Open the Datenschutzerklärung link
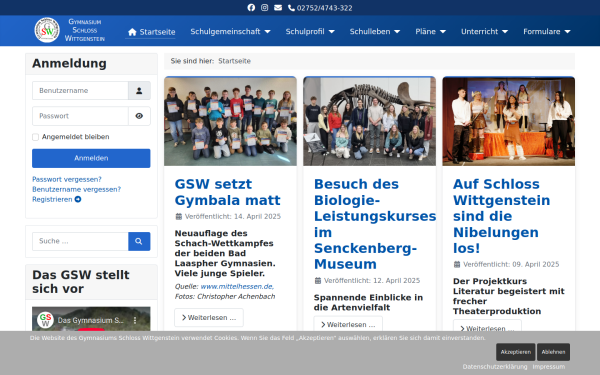Viewport: 600px width, 375px height. [x=495, y=367]
